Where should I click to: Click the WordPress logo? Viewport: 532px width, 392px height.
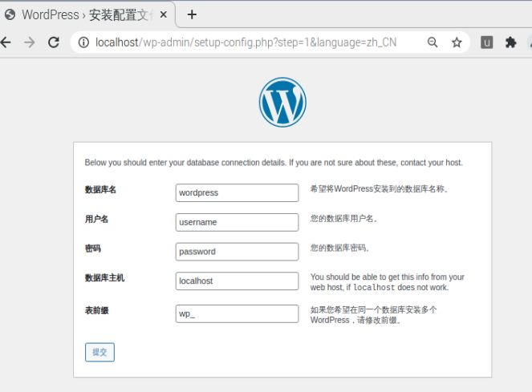click(282, 102)
